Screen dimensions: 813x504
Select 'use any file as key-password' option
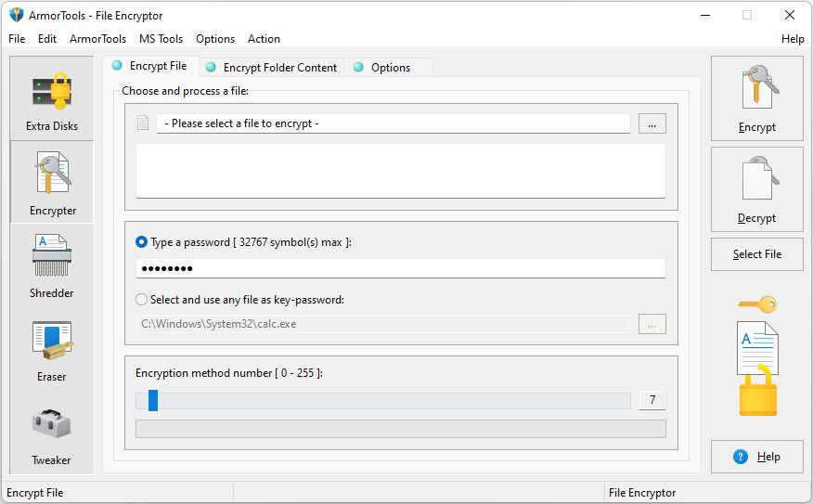(x=142, y=300)
